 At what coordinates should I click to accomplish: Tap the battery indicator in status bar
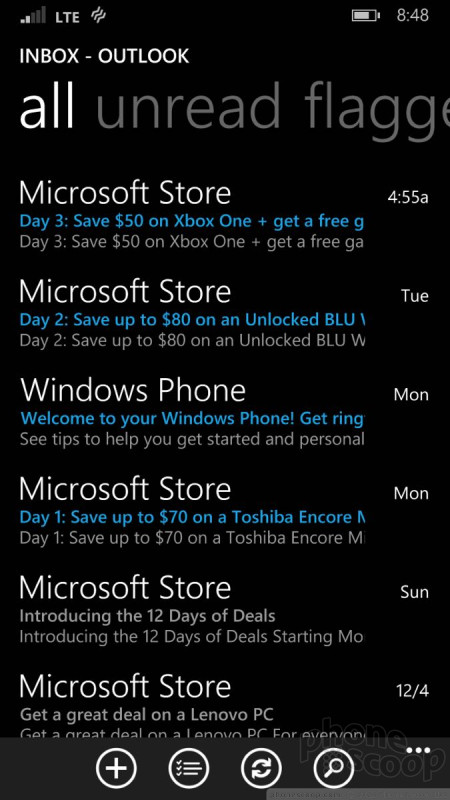[366, 15]
